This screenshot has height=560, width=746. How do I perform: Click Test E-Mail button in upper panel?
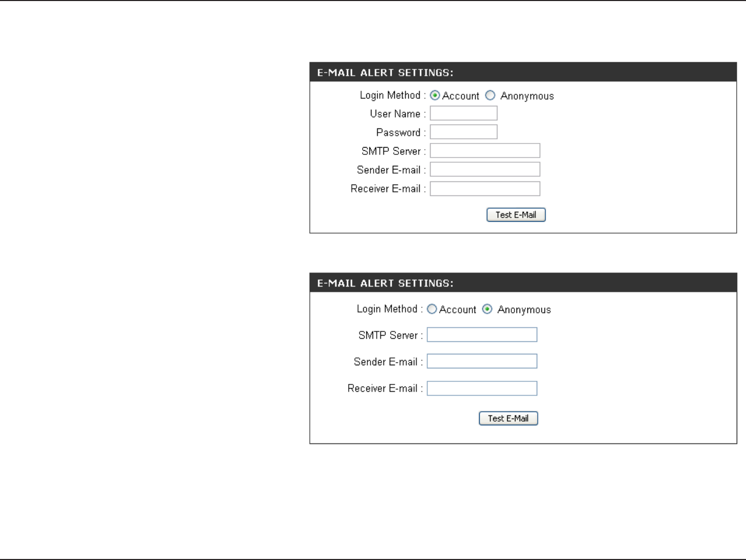pyautogui.click(x=516, y=215)
